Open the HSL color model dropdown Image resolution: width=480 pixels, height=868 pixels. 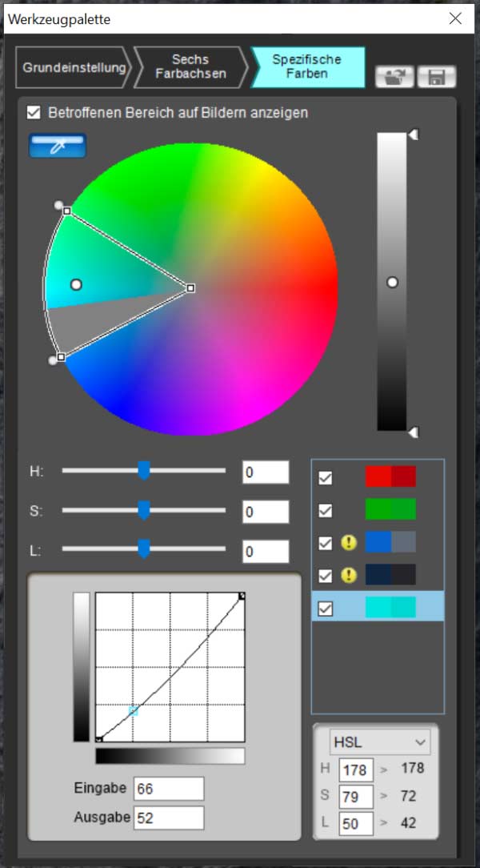tap(380, 741)
